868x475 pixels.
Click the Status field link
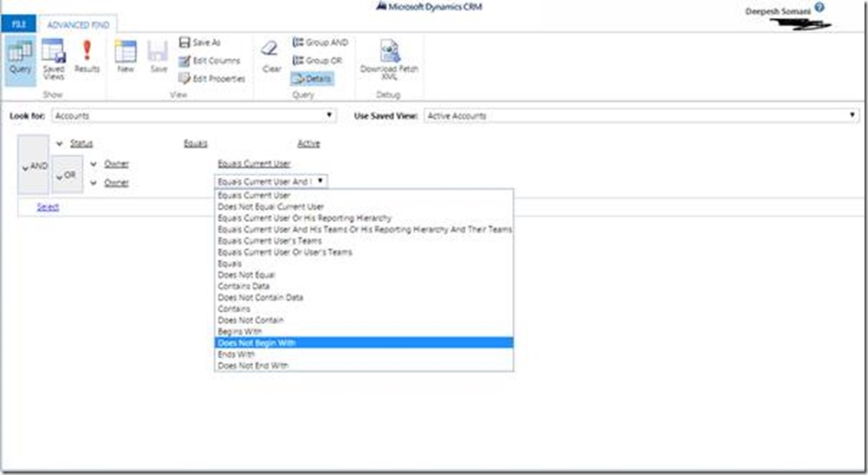(81, 144)
